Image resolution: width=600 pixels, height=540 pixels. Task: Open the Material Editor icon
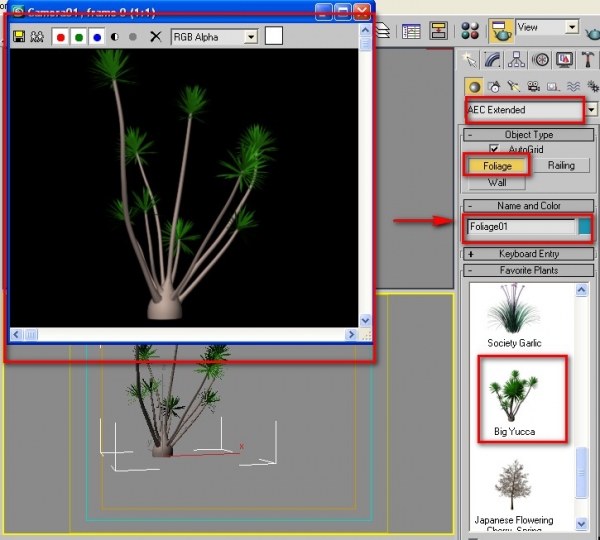pos(470,31)
